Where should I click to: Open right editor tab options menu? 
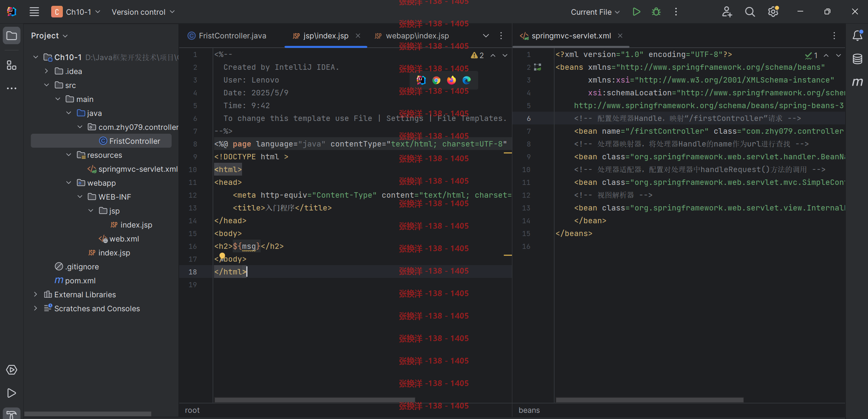(834, 36)
